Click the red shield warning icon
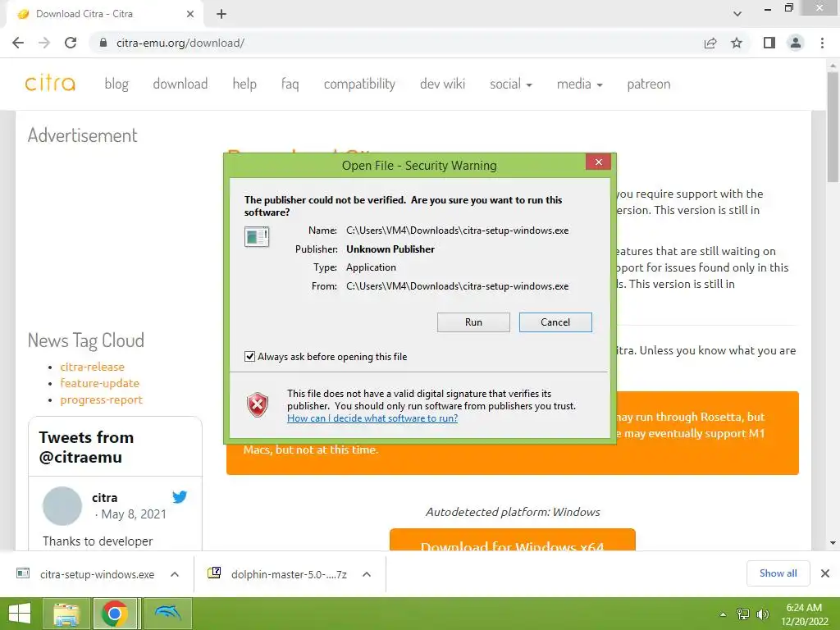 tap(257, 404)
